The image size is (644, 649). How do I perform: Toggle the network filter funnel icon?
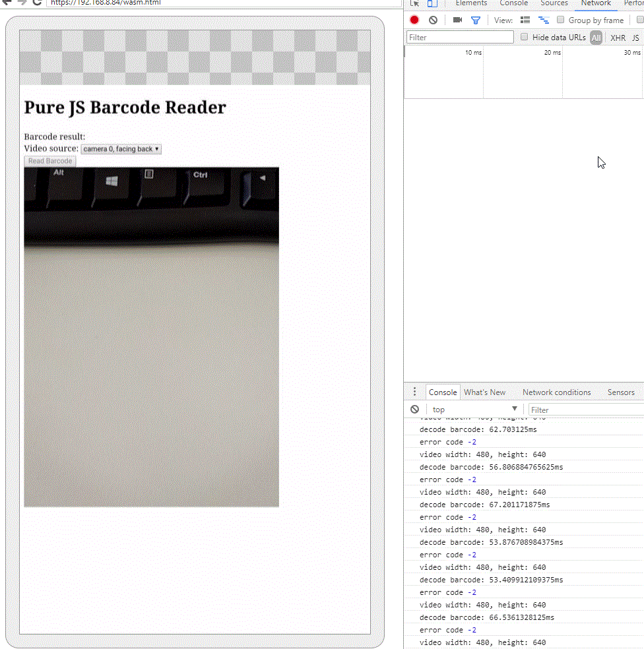[x=475, y=20]
